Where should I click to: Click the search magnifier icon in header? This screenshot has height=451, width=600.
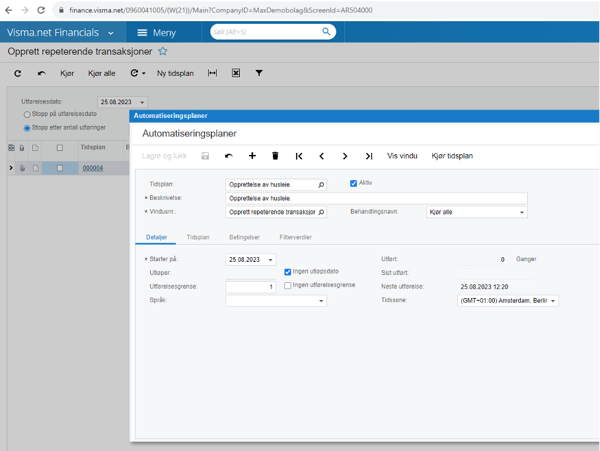tap(326, 31)
